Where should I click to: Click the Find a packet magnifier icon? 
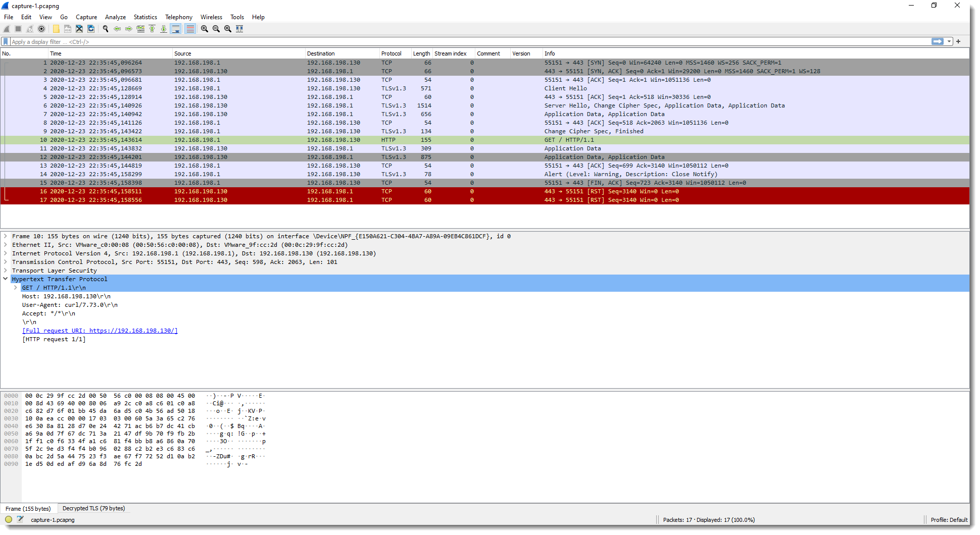point(106,29)
